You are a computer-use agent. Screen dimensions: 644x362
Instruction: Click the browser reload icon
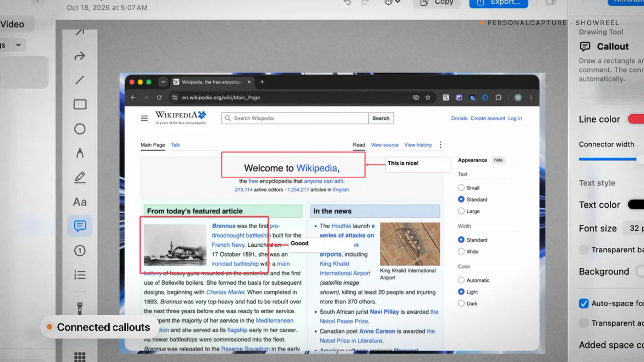coord(159,98)
